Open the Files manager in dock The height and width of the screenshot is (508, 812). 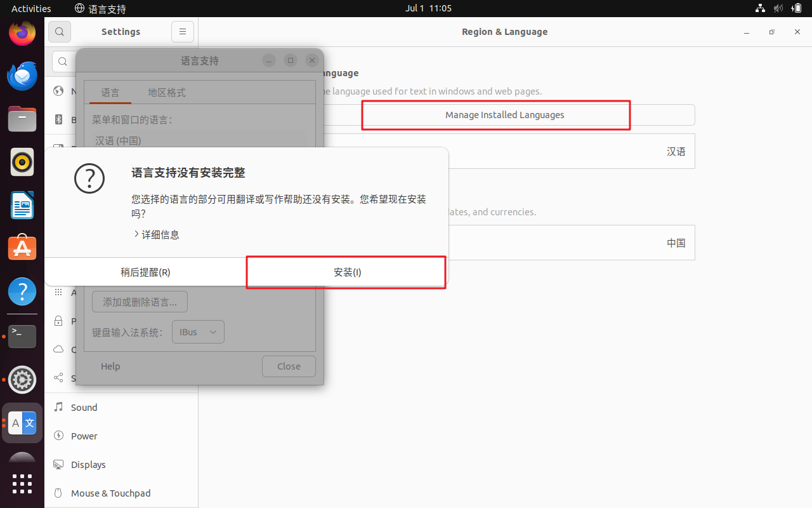pos(22,119)
